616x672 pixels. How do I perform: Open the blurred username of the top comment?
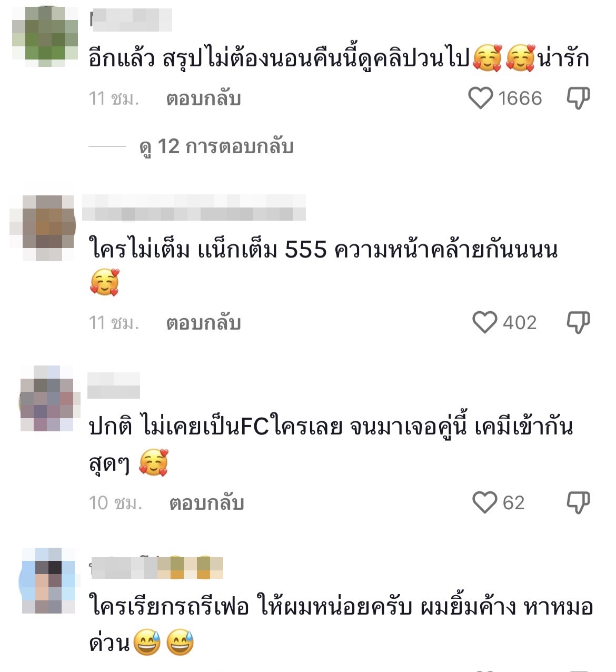(x=131, y=20)
